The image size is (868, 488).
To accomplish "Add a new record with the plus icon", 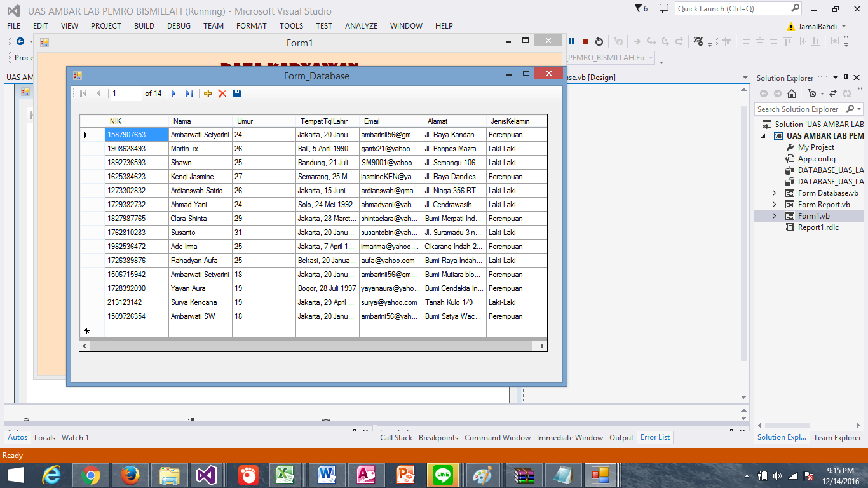I will (208, 93).
